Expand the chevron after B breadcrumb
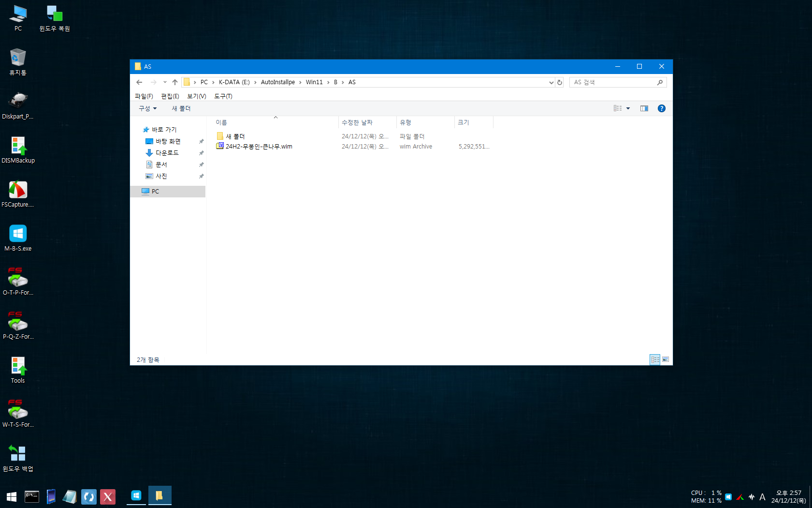The image size is (812, 508). pyautogui.click(x=343, y=82)
